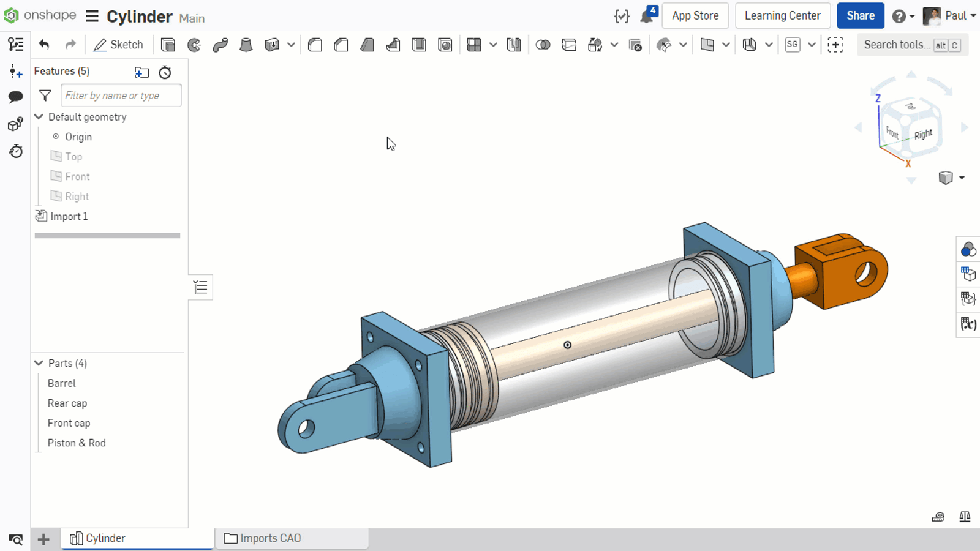
Task: Click the Undo arrow
Action: tap(43, 45)
